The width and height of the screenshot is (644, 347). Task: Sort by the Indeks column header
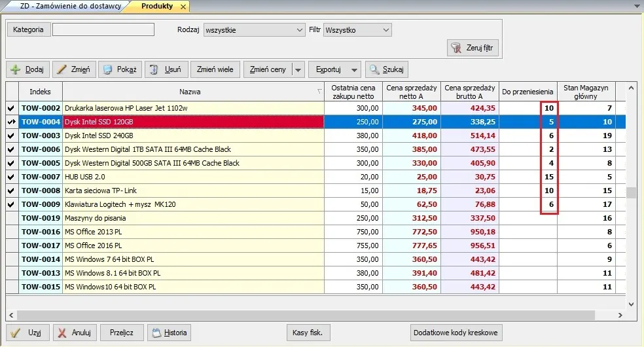[41, 92]
